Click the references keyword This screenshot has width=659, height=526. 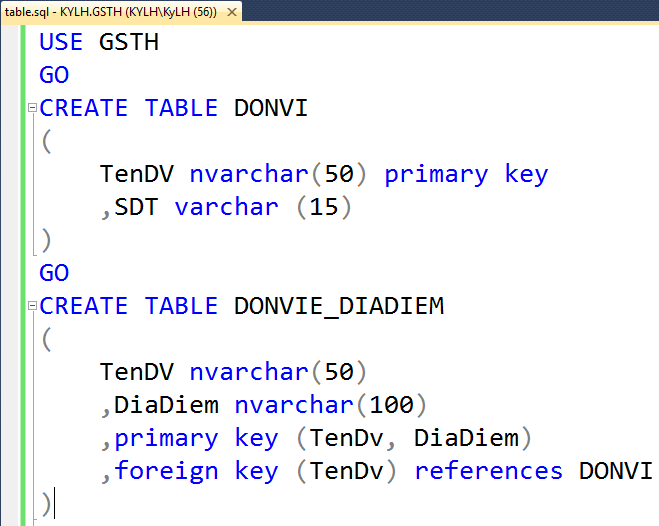(488, 471)
